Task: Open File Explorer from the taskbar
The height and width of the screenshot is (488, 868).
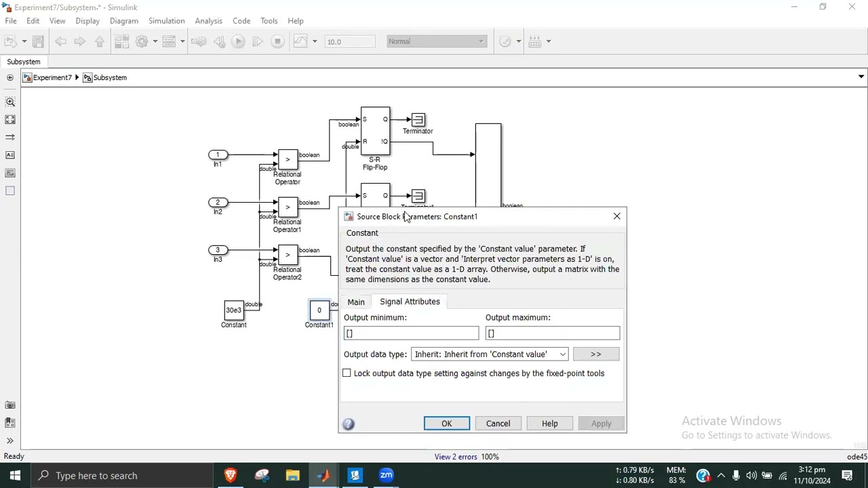Action: pyautogui.click(x=293, y=476)
